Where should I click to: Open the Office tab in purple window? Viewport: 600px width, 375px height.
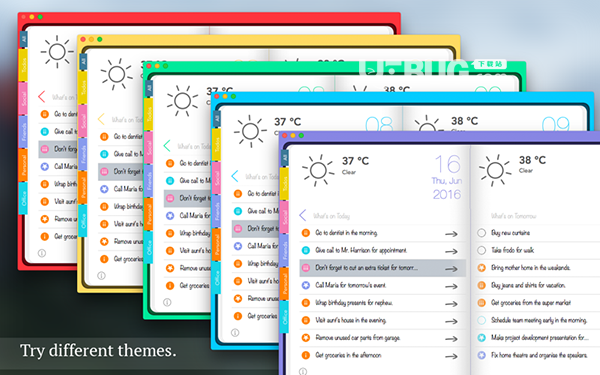(284, 317)
